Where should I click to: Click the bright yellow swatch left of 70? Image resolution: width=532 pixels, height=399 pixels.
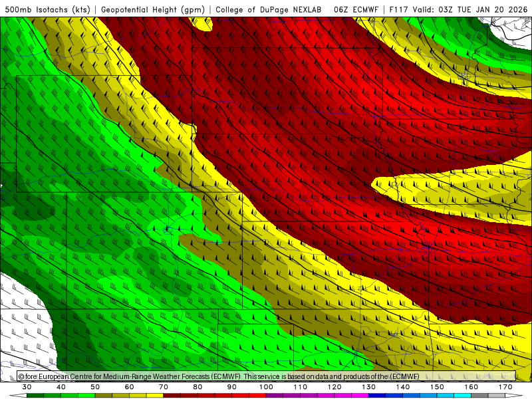pos(155,396)
